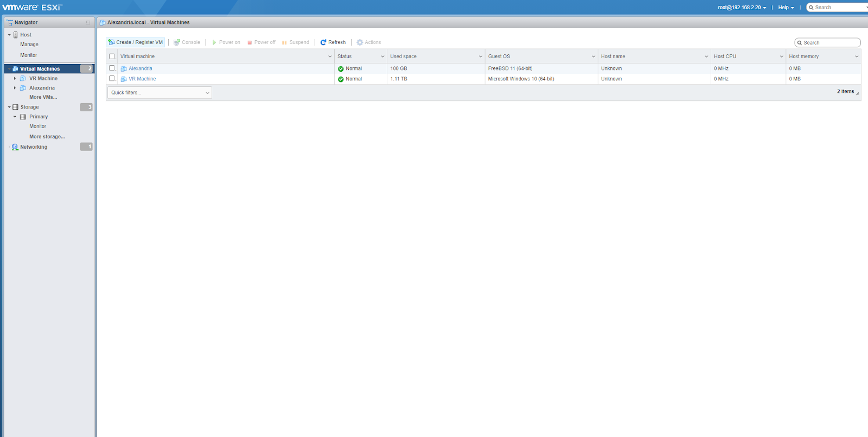Click the Virtual Machines icon in Navigator
Screen dimensions: 868x437
point(15,69)
